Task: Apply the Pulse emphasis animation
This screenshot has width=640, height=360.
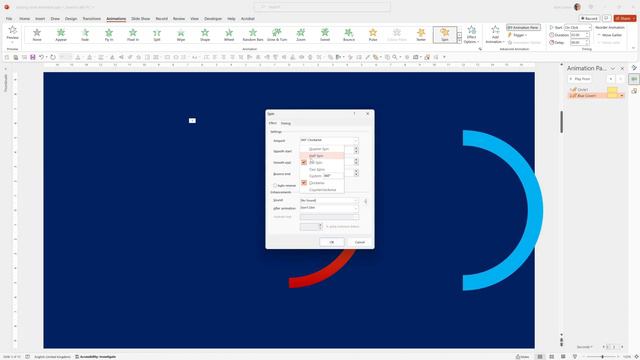Action: coord(373,35)
